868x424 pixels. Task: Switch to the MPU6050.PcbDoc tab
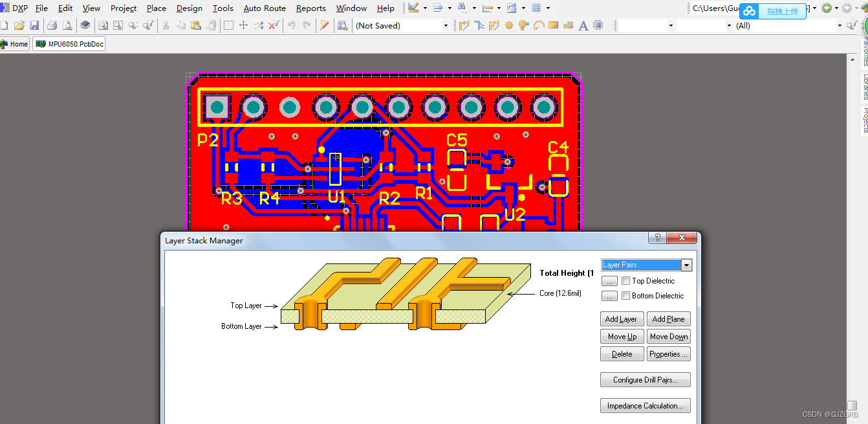tap(69, 44)
